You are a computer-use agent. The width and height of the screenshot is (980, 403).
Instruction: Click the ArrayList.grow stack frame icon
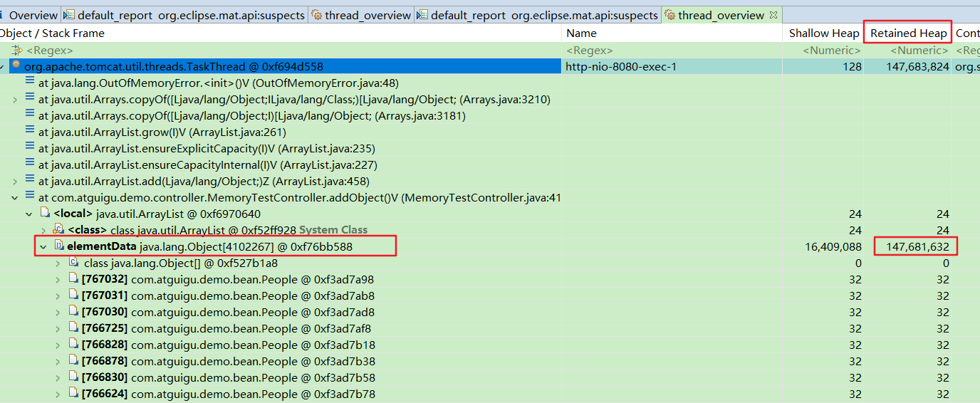(30, 132)
